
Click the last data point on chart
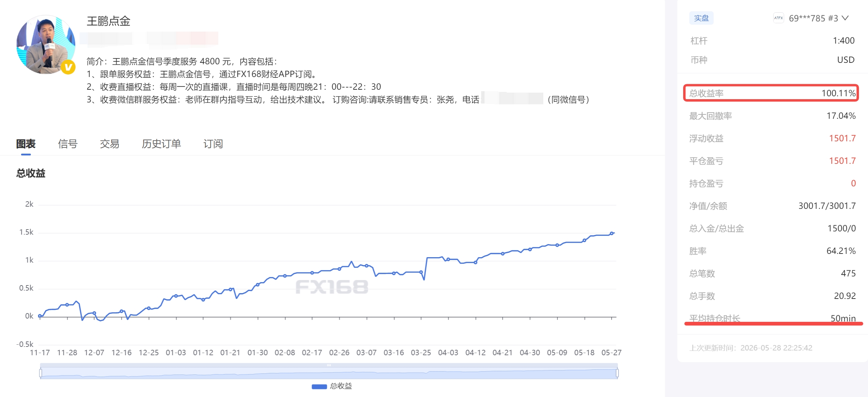point(612,233)
